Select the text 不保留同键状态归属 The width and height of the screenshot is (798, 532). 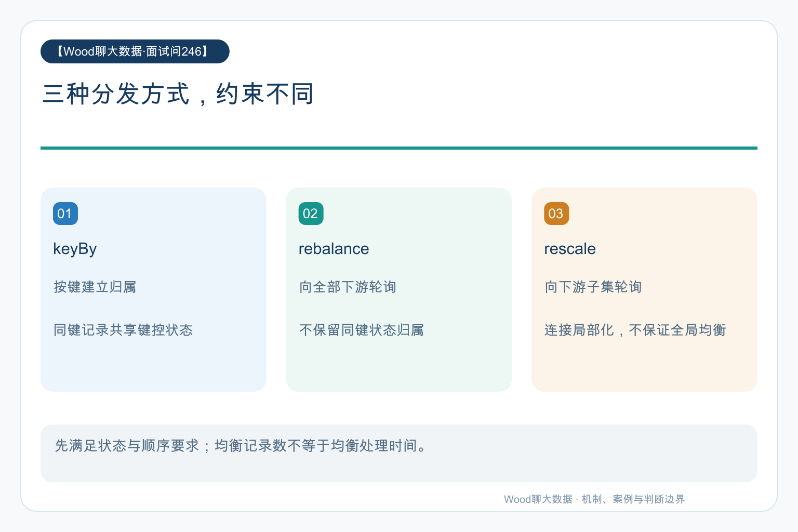[x=362, y=330]
